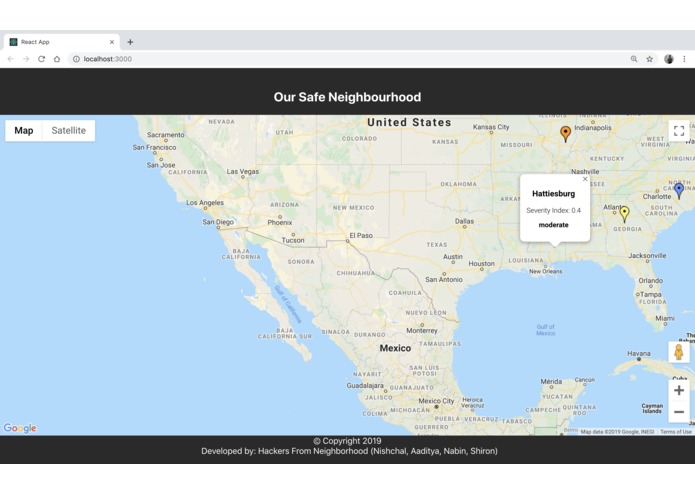
Task: Click the blue map marker near Charlotte
Action: pos(679,191)
